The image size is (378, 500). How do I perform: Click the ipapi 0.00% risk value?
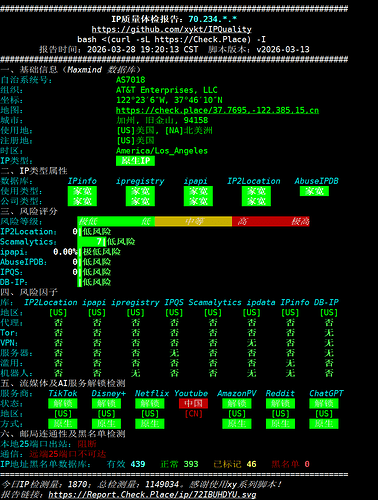65,252
